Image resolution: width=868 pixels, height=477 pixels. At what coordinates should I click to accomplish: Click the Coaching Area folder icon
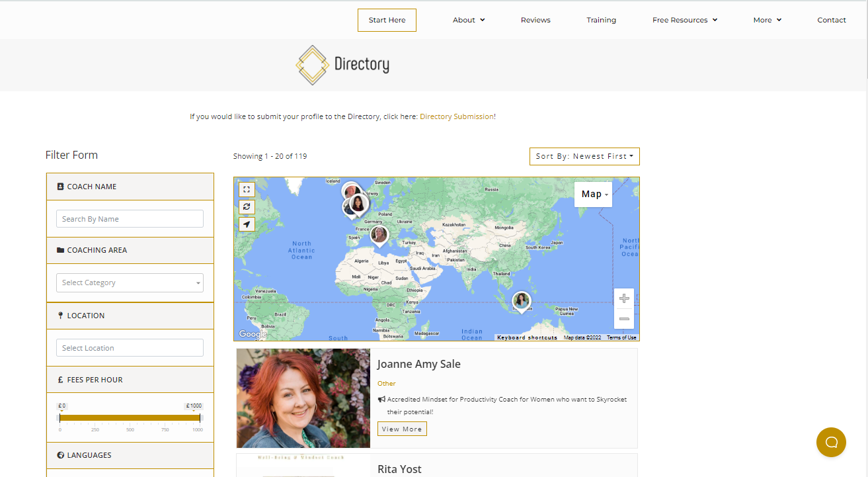pos(61,250)
